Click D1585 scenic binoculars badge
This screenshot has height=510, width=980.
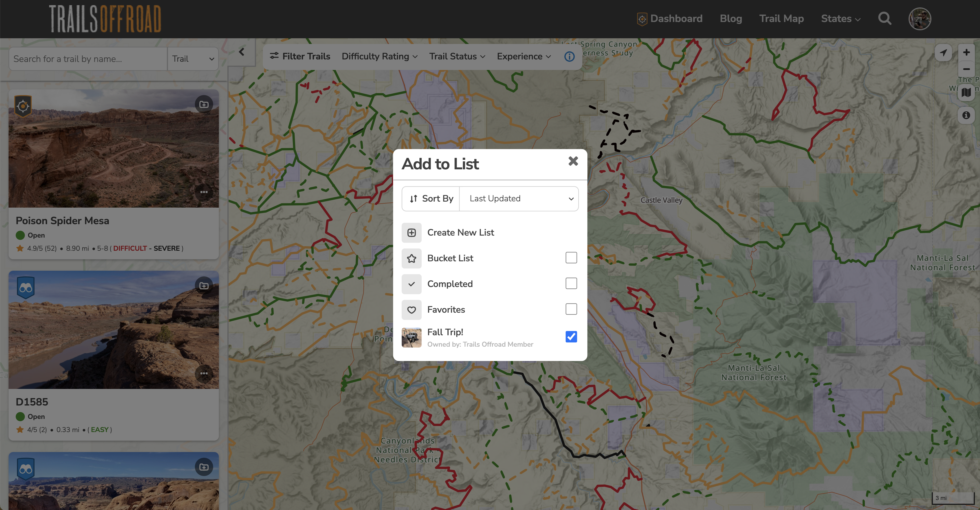point(25,288)
